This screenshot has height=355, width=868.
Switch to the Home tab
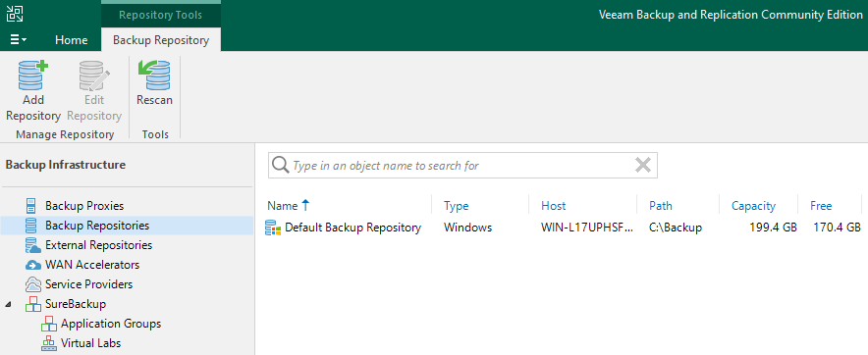pyautogui.click(x=72, y=40)
